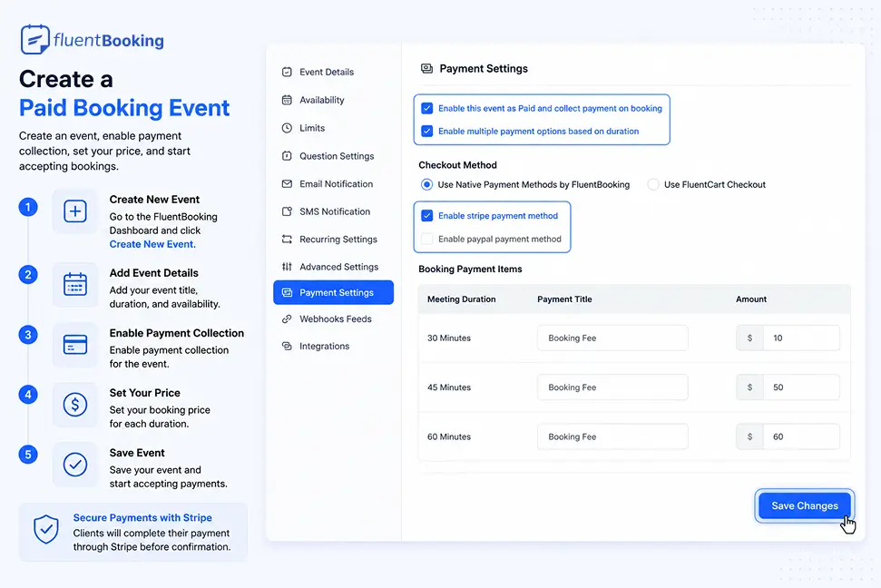Image resolution: width=881 pixels, height=588 pixels.
Task: Uncheck Enable this event as Paid checkbox
Action: pos(427,109)
